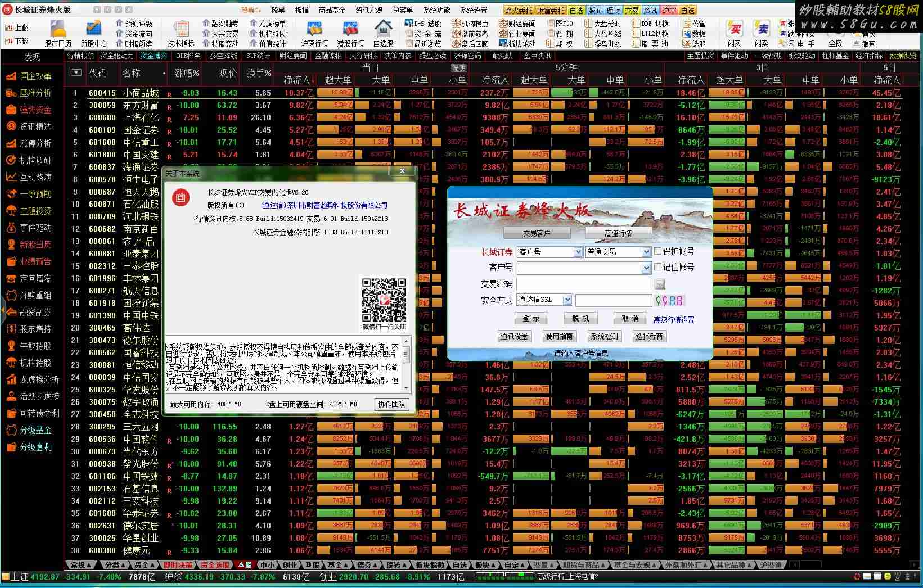Open the 高级行情设置 link

[x=674, y=319]
